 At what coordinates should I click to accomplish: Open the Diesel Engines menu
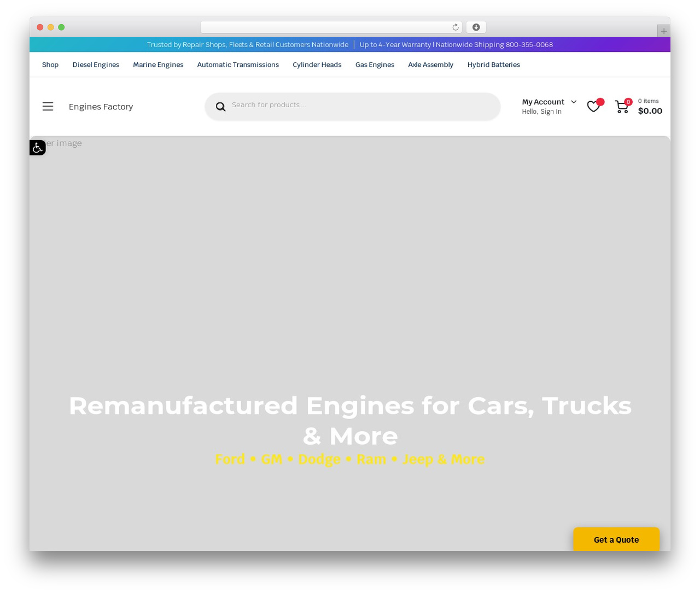[96, 65]
